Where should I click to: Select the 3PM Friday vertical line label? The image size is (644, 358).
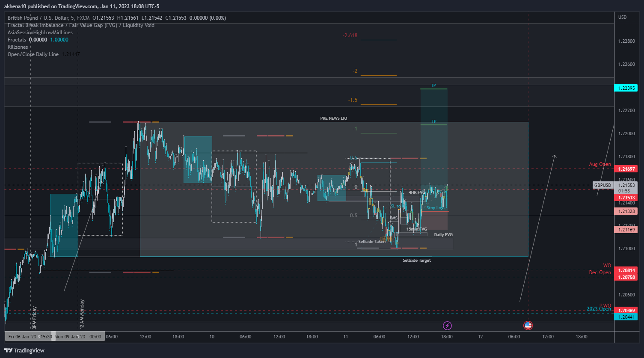tap(35, 318)
